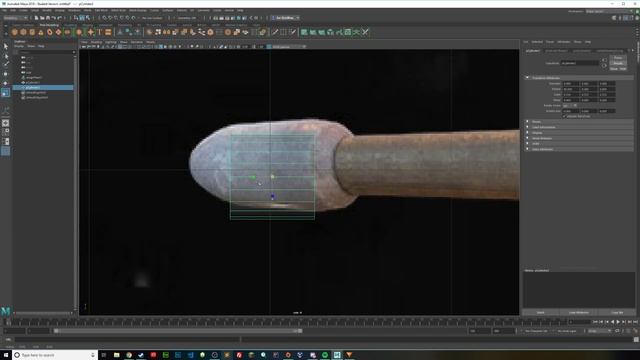Choose the Select tool in the toolbox
Screen dimensions: 640x360
(x=6, y=47)
